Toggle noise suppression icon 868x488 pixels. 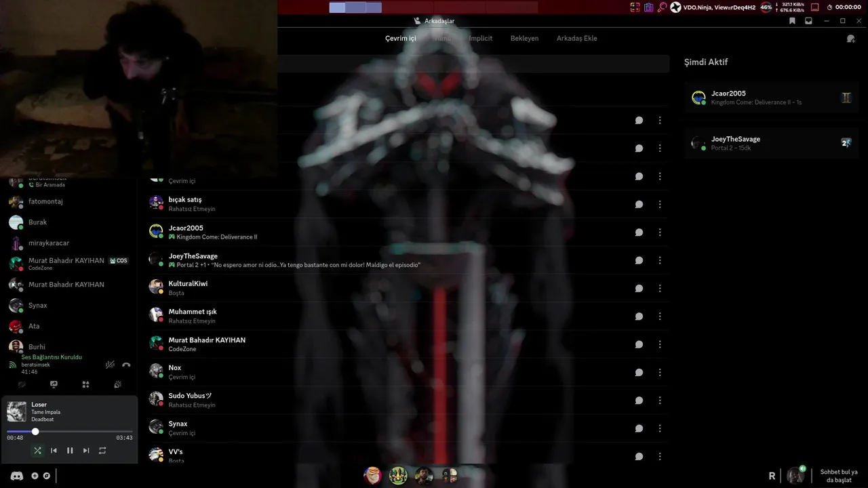pyautogui.click(x=110, y=365)
